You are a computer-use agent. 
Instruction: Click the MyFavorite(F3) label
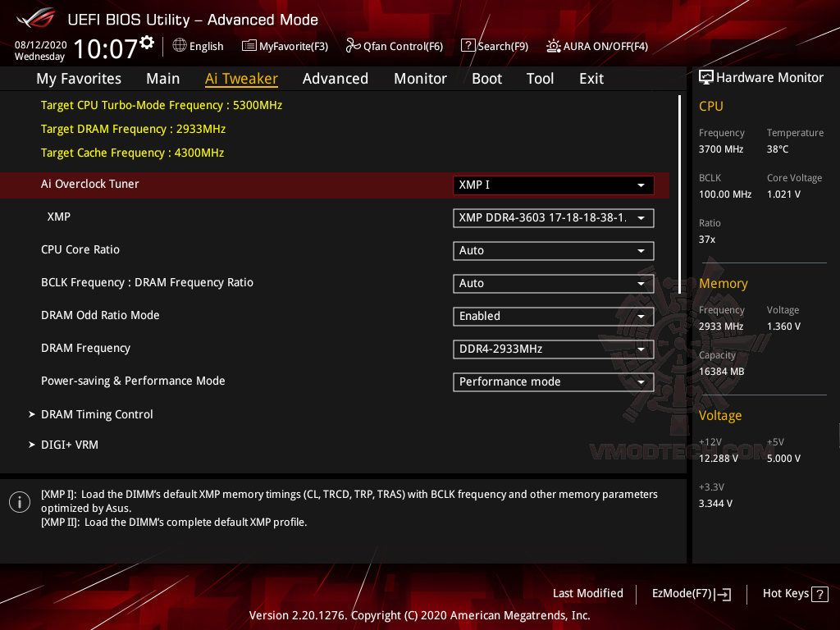coord(294,47)
